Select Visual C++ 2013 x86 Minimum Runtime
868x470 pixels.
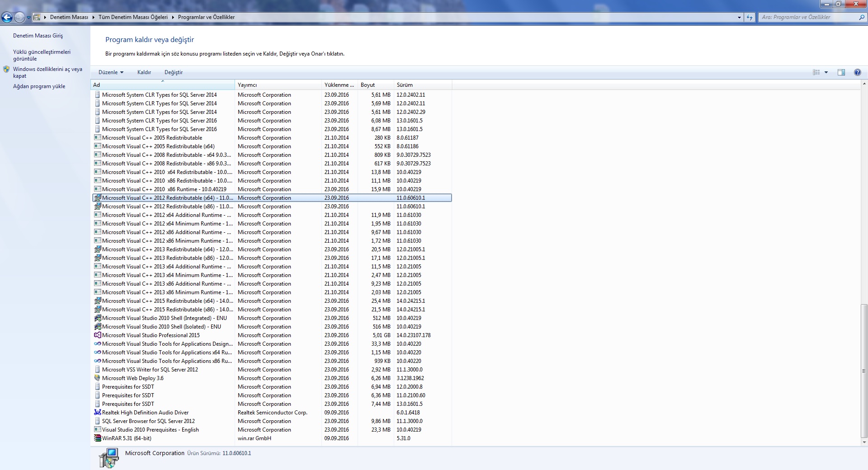[272, 292]
